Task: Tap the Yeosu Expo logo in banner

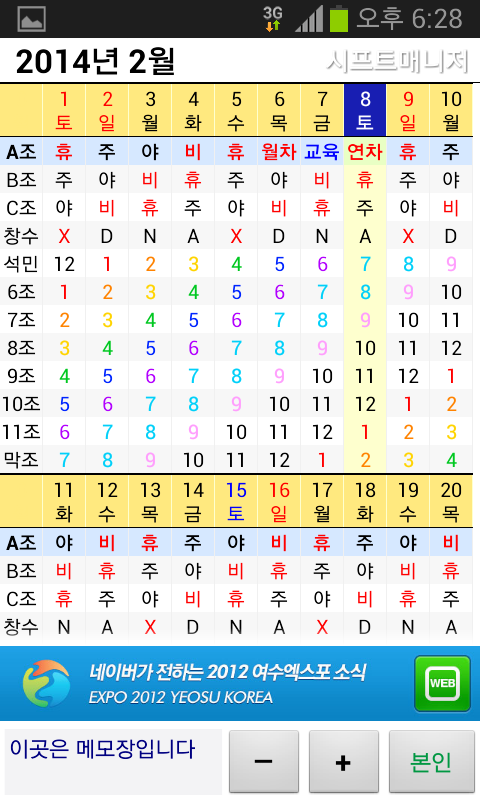Action: point(46,683)
